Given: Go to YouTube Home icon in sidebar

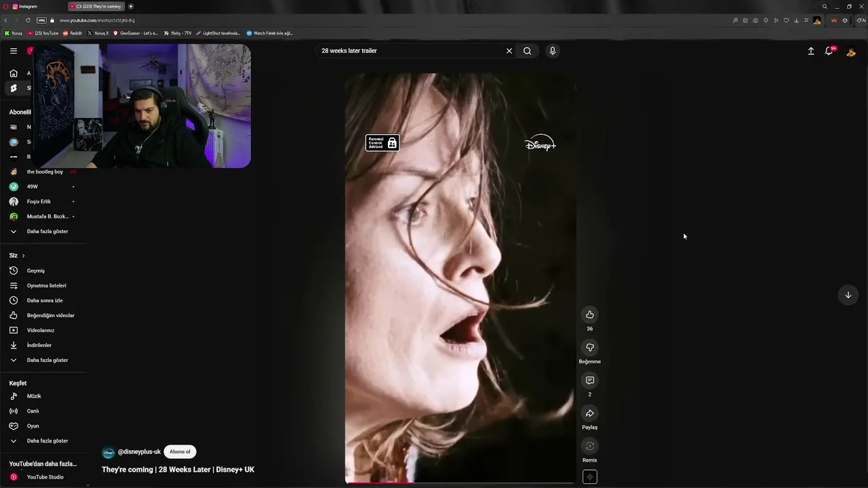Looking at the screenshot, I should click(14, 73).
